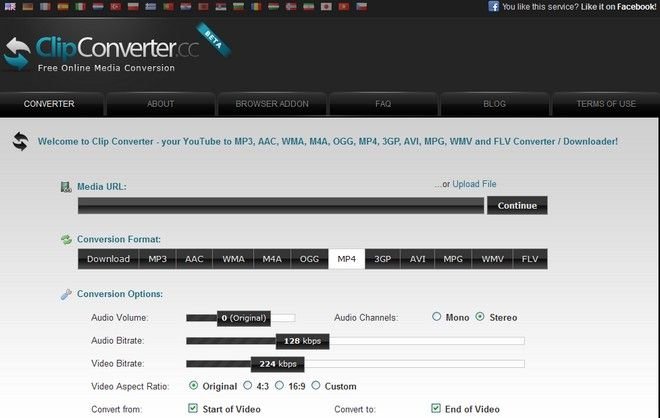Select MP3 conversion format

(157, 259)
